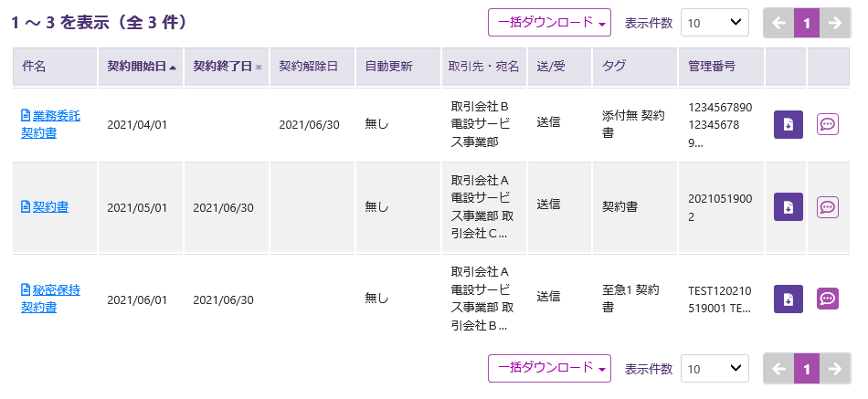
Task: Open comments for 契約書 row
Action: pos(828,206)
